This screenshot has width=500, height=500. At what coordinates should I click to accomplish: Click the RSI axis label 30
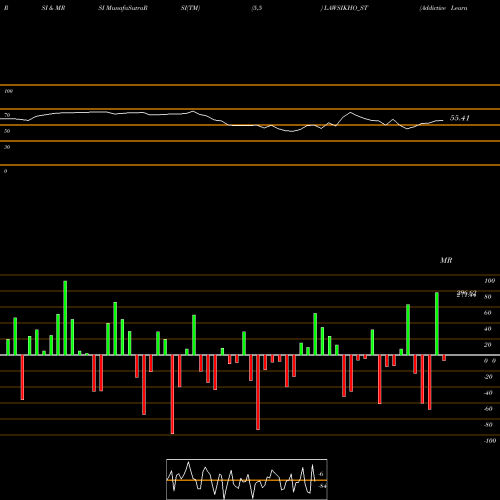pos(7,147)
